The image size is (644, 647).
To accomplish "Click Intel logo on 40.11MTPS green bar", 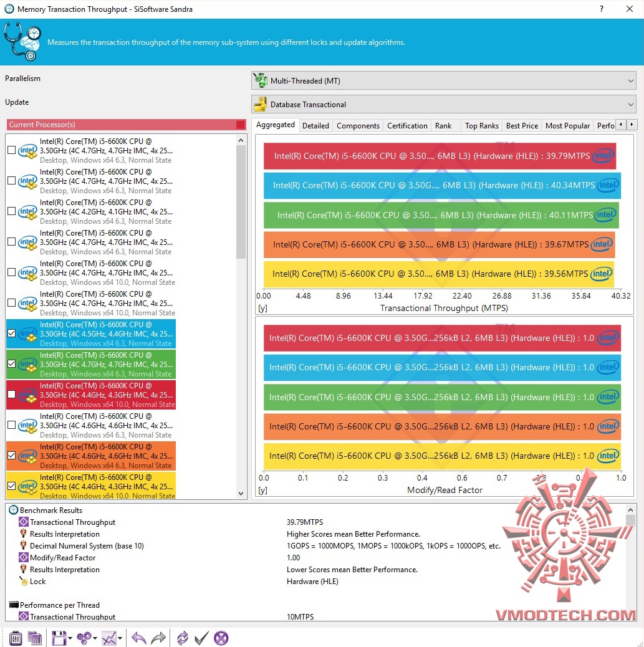I will tap(605, 214).
